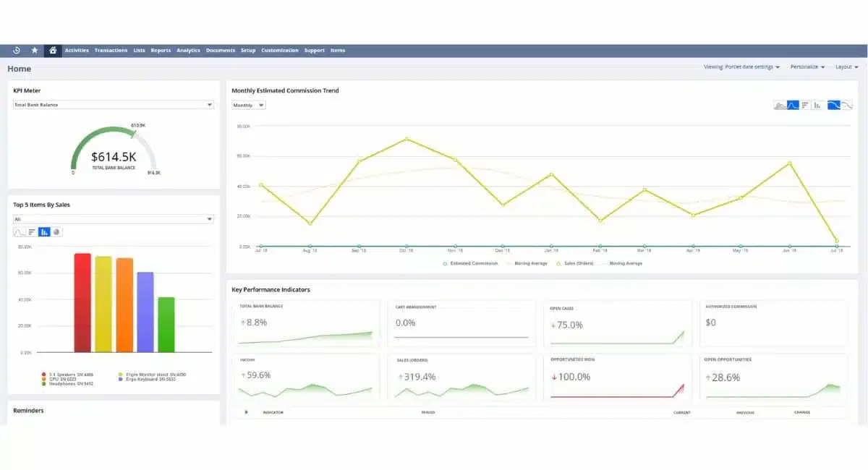
Task: Click the red Speakers legend swatch
Action: coord(44,375)
